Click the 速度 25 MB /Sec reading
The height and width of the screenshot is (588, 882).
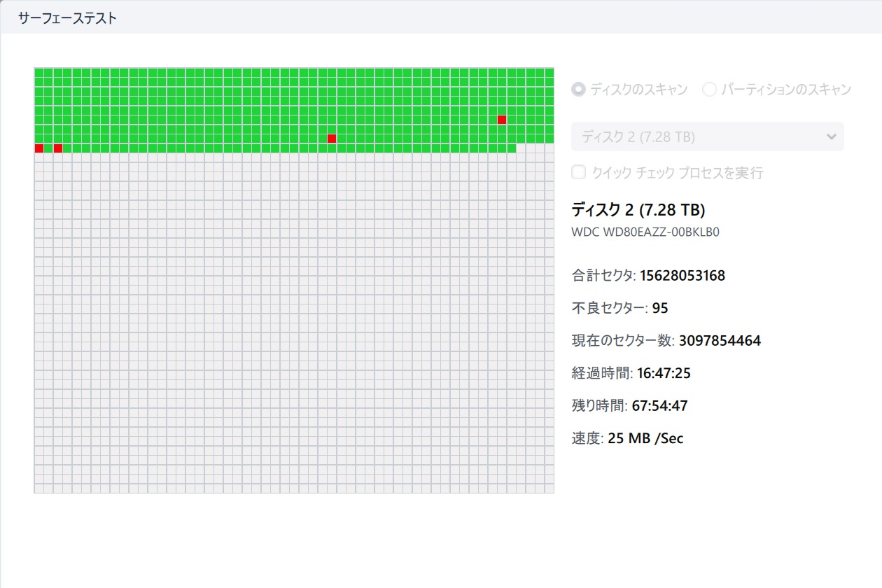point(645,439)
